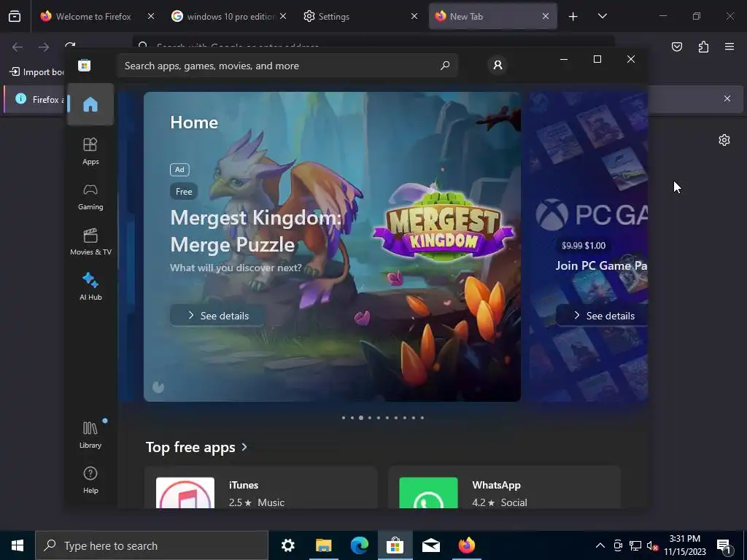This screenshot has height=560, width=747.
Task: Open New Tab personalize gear icon
Action: [x=724, y=140]
